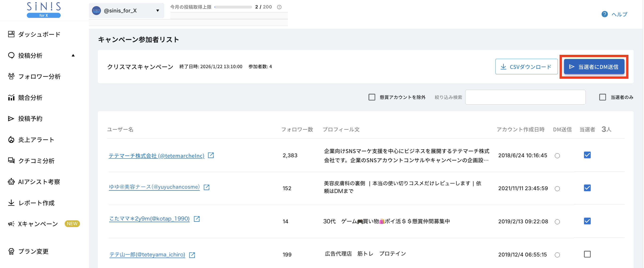Viewport: 644px width, 268px height.
Task: Select DM送信 radio for ゆゆ@美容ナース
Action: pos(557,189)
